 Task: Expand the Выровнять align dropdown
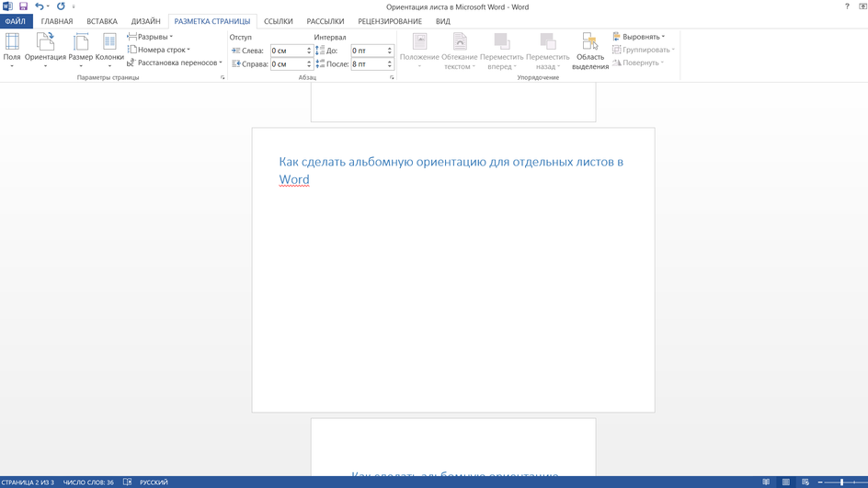point(639,37)
